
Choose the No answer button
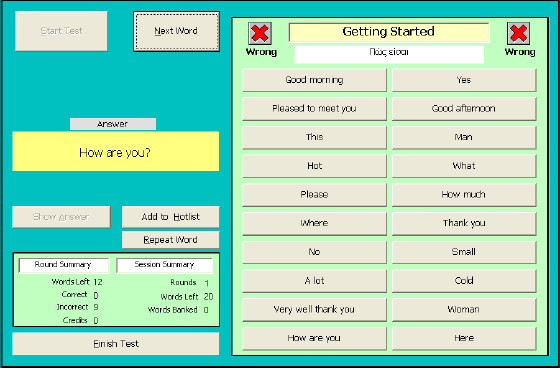coord(314,252)
